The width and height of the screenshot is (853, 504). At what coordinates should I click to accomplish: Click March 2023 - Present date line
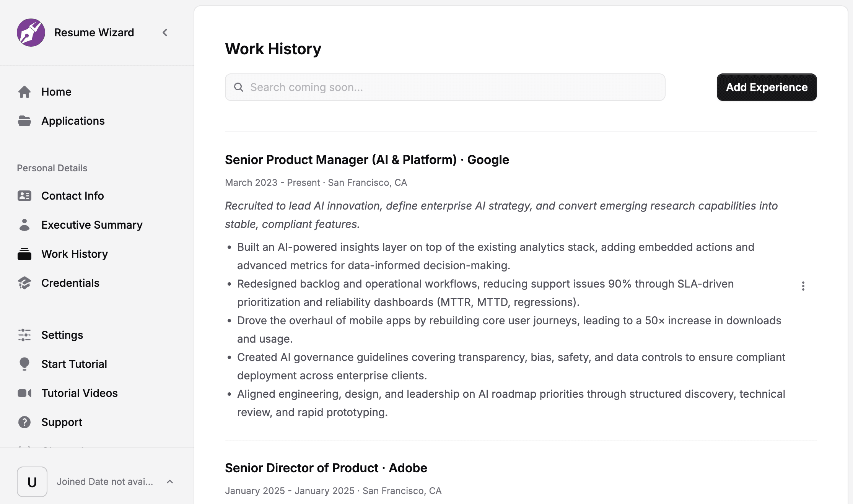(x=316, y=183)
